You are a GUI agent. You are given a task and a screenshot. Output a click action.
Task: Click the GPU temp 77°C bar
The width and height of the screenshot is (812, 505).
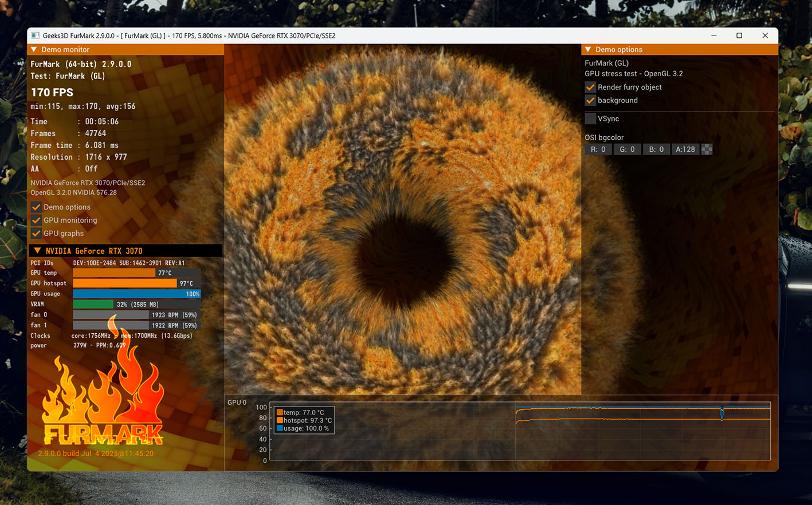point(137,273)
